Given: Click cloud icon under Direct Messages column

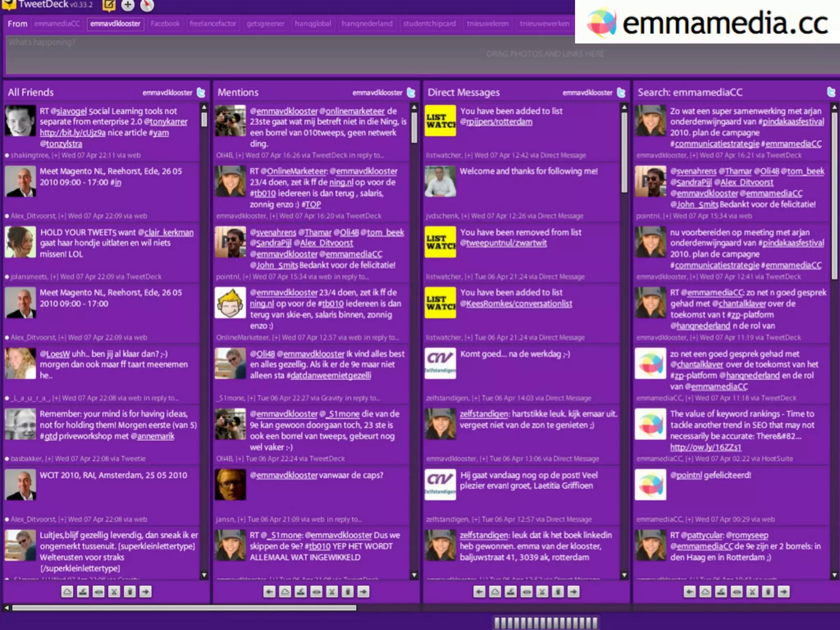Looking at the screenshot, I should (495, 591).
